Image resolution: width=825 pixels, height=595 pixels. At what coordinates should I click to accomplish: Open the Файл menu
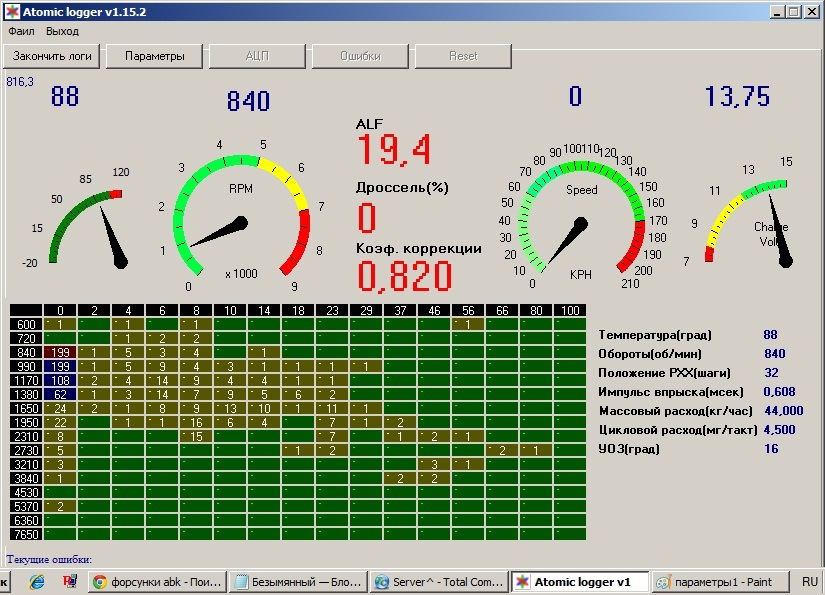tap(21, 31)
